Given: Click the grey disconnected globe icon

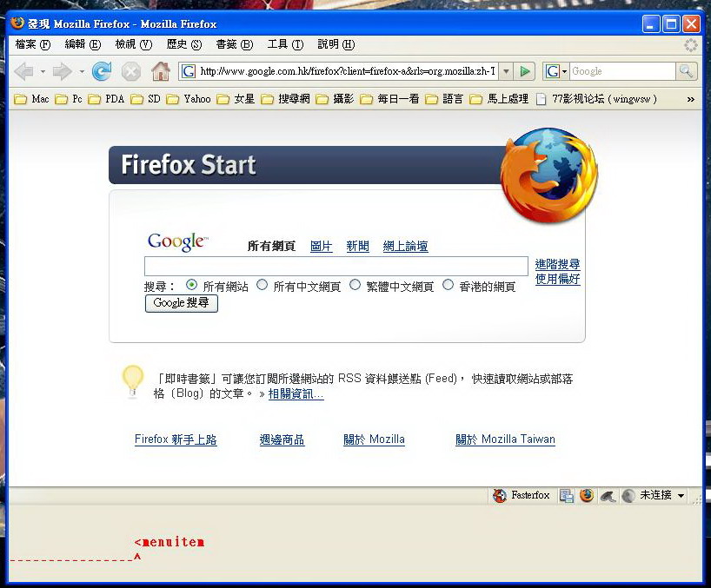Looking at the screenshot, I should 628,496.
